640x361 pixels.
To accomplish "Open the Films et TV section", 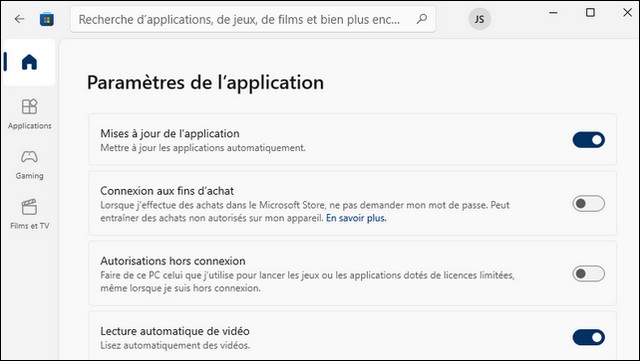I will [29, 214].
